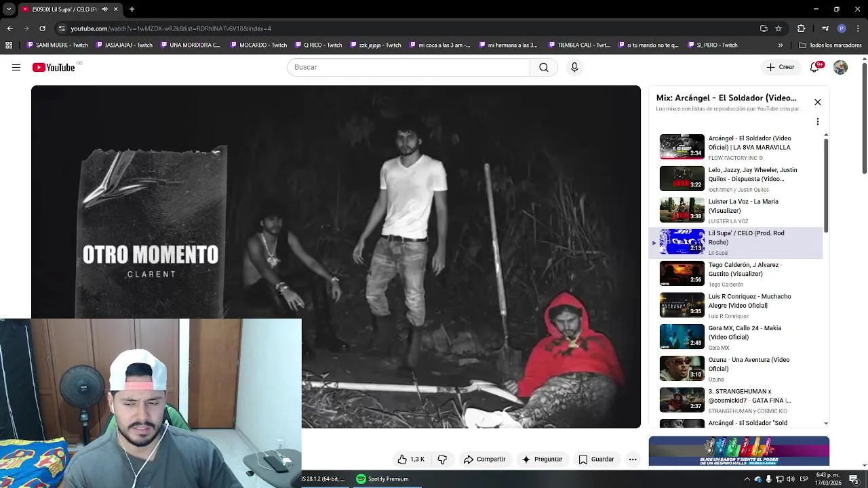Select the current Lil Supa' / CELO item
868x488 pixels.
(x=736, y=242)
